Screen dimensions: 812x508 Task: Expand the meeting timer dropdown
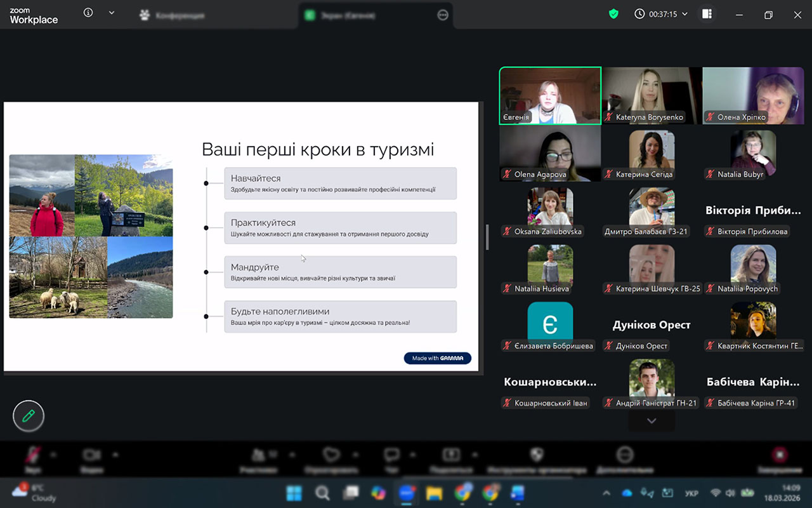[x=684, y=14]
